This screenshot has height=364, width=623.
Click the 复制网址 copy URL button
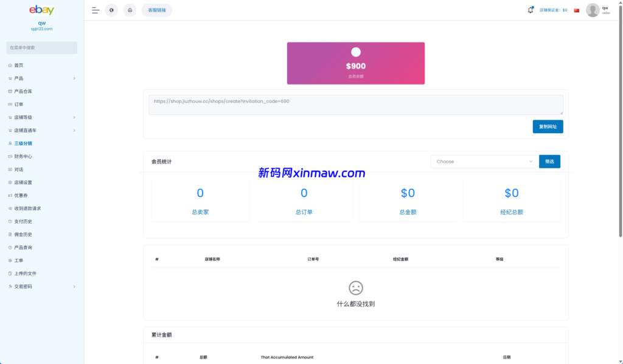point(547,126)
